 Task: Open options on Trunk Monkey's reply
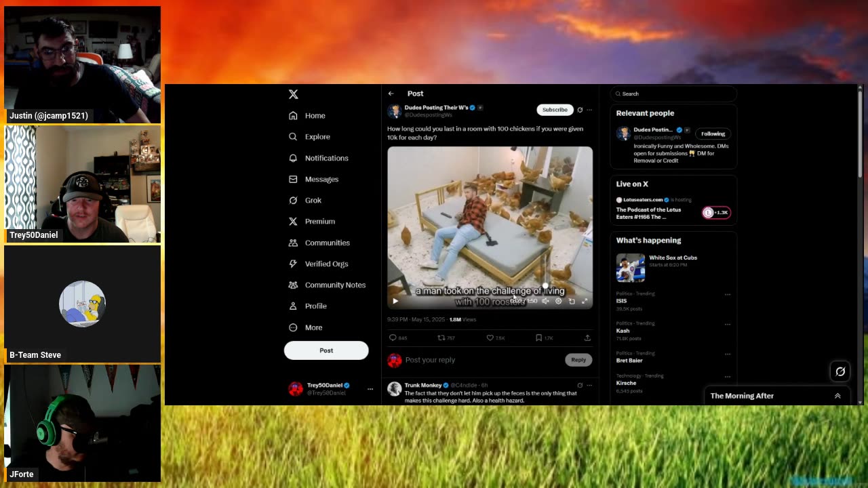pos(589,385)
